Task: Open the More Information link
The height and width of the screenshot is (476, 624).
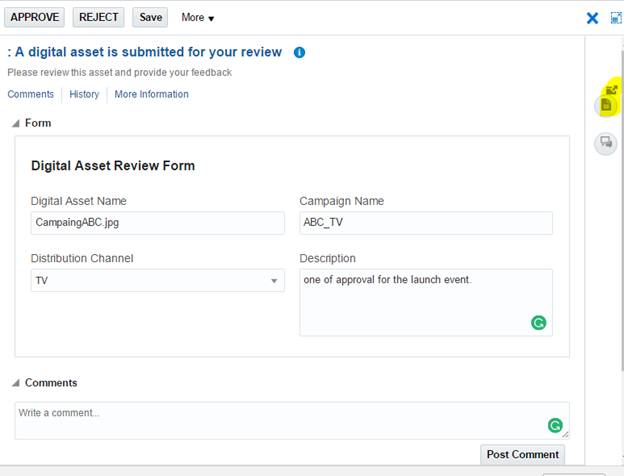Action: [x=151, y=94]
